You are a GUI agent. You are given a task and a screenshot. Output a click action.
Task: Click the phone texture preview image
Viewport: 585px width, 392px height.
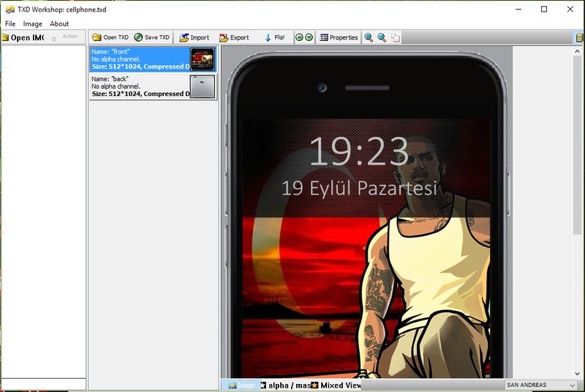click(367, 213)
